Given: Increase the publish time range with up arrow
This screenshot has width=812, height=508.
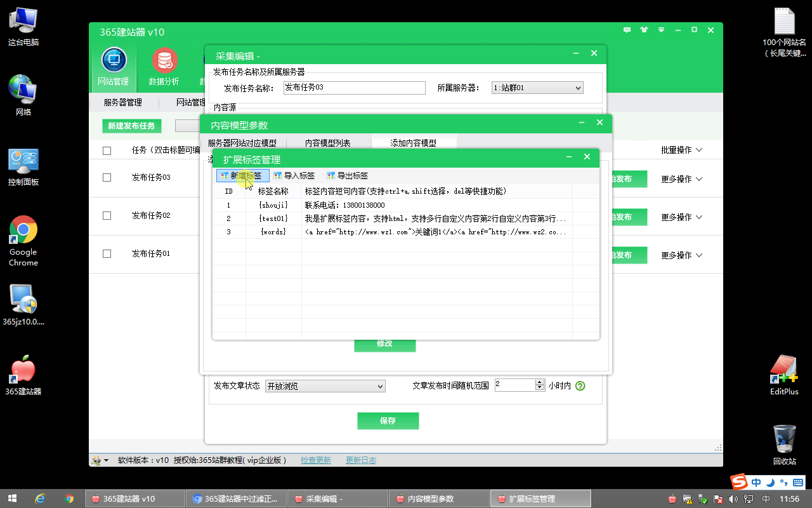Looking at the screenshot, I should tap(540, 382).
